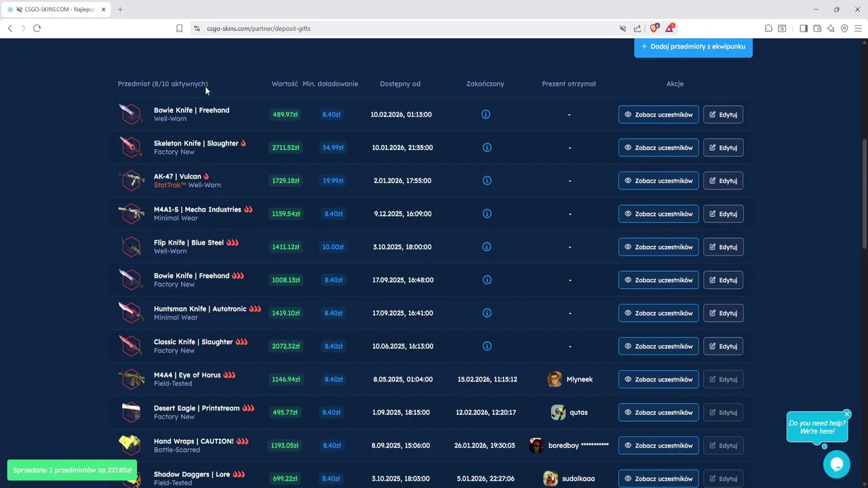The width and height of the screenshot is (868, 488).
Task: Click the 'sudolkaaa' winner name
Action: point(578,479)
